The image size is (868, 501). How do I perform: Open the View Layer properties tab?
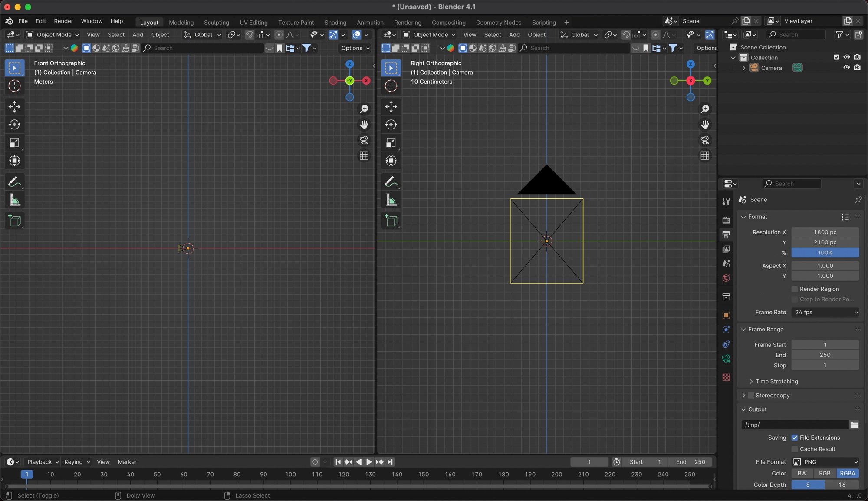726,249
